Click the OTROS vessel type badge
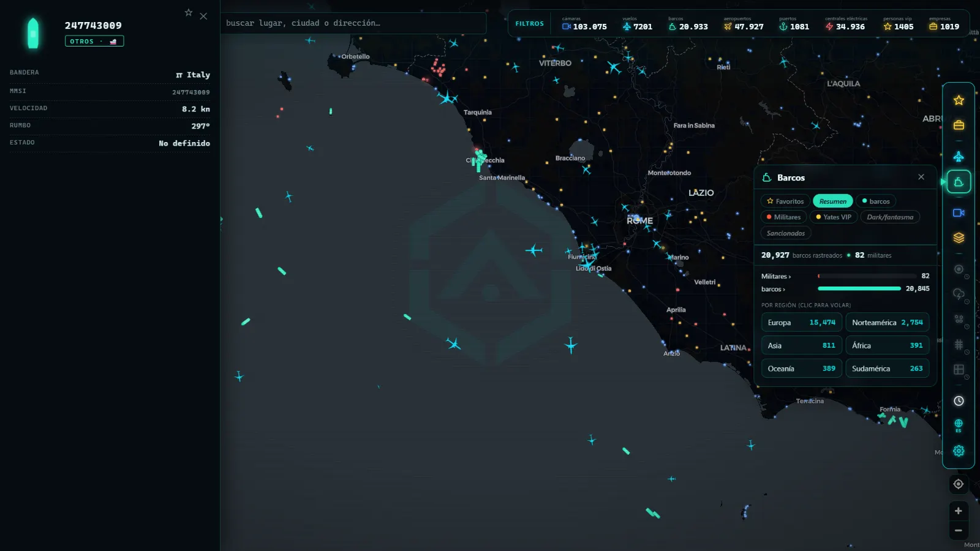Screen dimensions: 980x551 click(94, 41)
